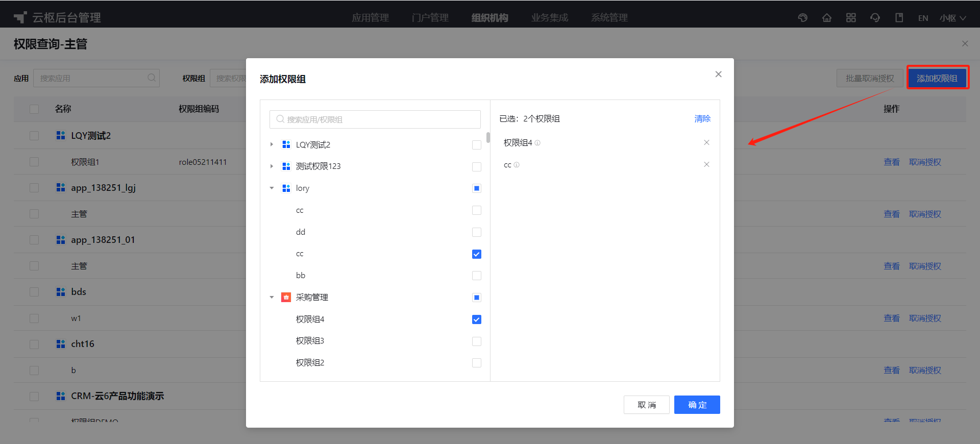
Task: Open the 小枢 user dropdown
Action: [x=952, y=18]
